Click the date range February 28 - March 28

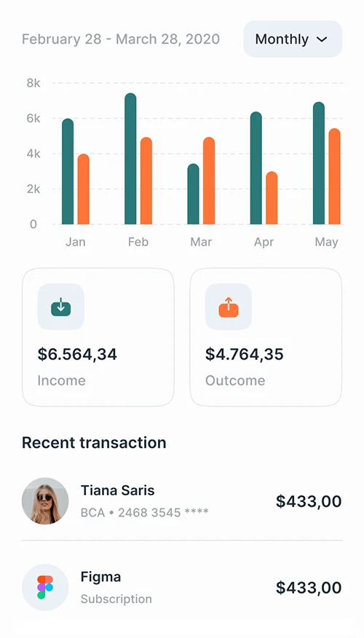(121, 39)
